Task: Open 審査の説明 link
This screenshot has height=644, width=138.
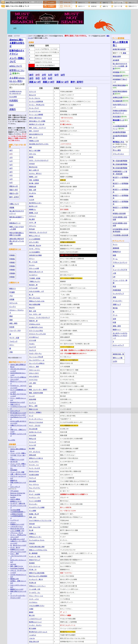Action: coord(117,56)
